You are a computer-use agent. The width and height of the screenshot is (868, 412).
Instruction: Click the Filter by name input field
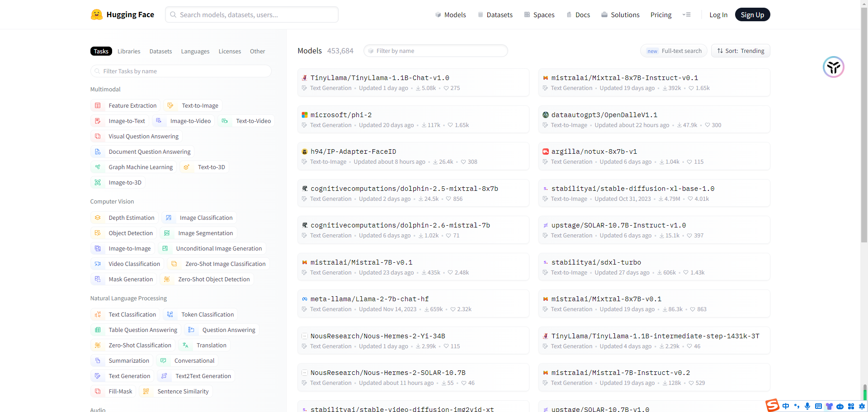(x=436, y=51)
